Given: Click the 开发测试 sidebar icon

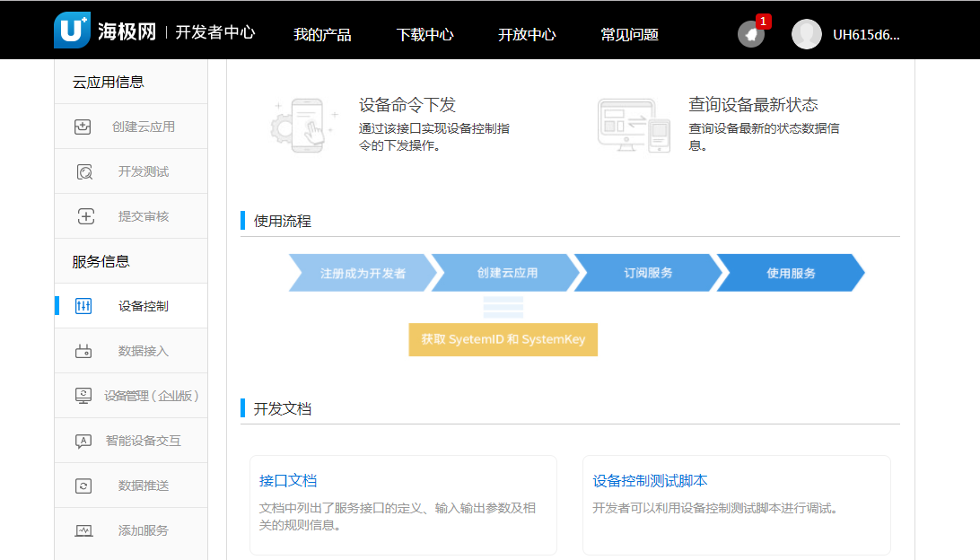Looking at the screenshot, I should (84, 171).
